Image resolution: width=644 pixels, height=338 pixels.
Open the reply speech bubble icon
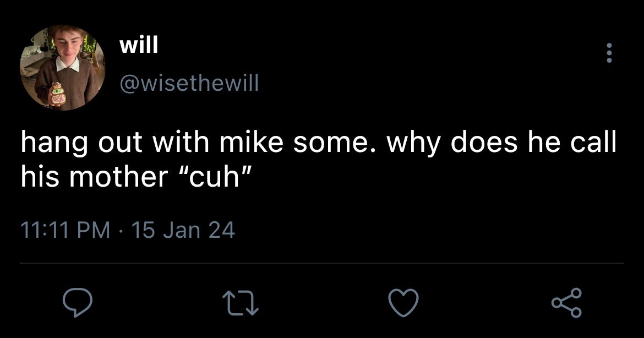tap(77, 302)
